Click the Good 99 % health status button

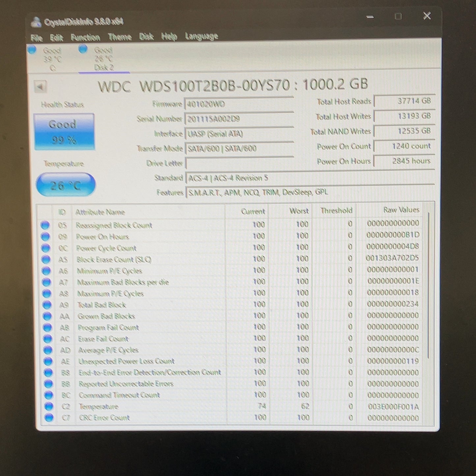pyautogui.click(x=64, y=132)
